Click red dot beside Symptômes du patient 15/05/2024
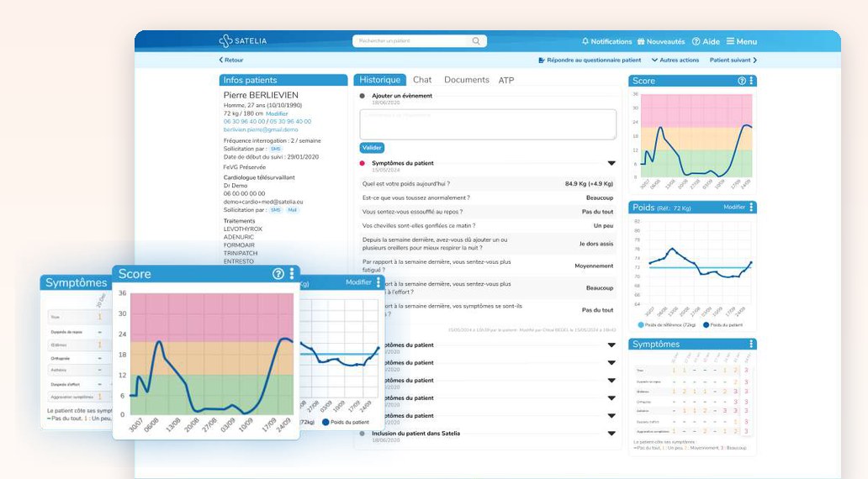 click(362, 163)
